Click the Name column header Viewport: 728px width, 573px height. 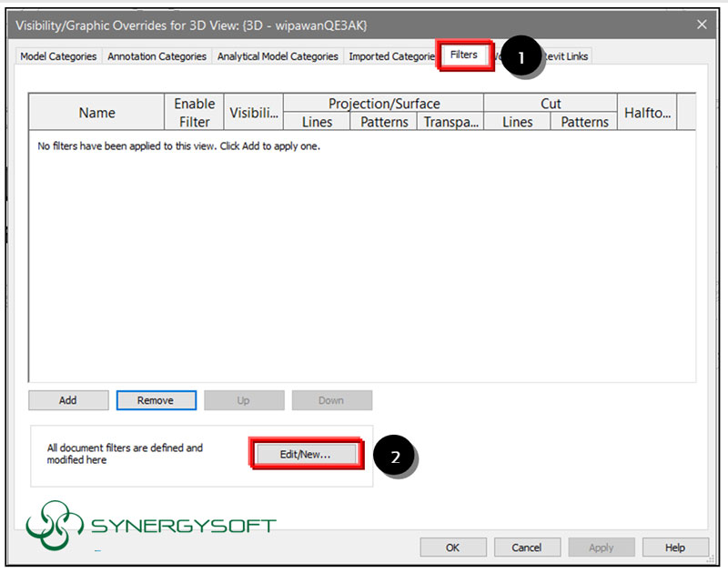click(x=96, y=112)
